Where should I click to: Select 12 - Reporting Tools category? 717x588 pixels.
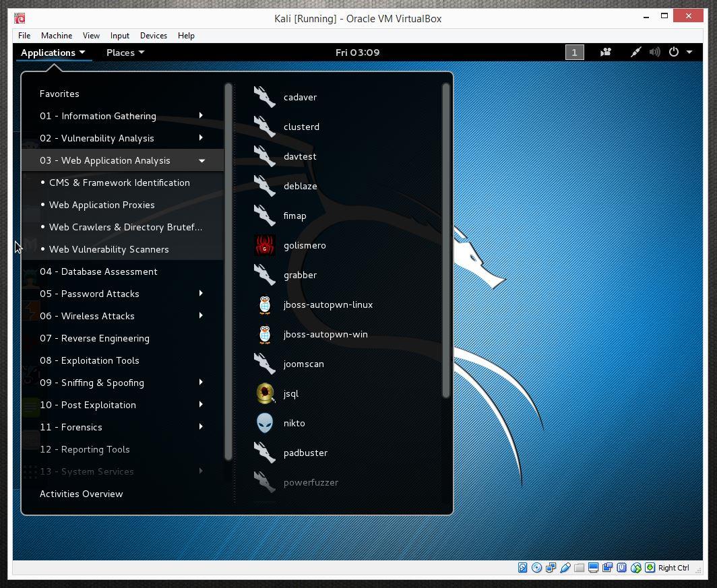[x=123, y=449]
